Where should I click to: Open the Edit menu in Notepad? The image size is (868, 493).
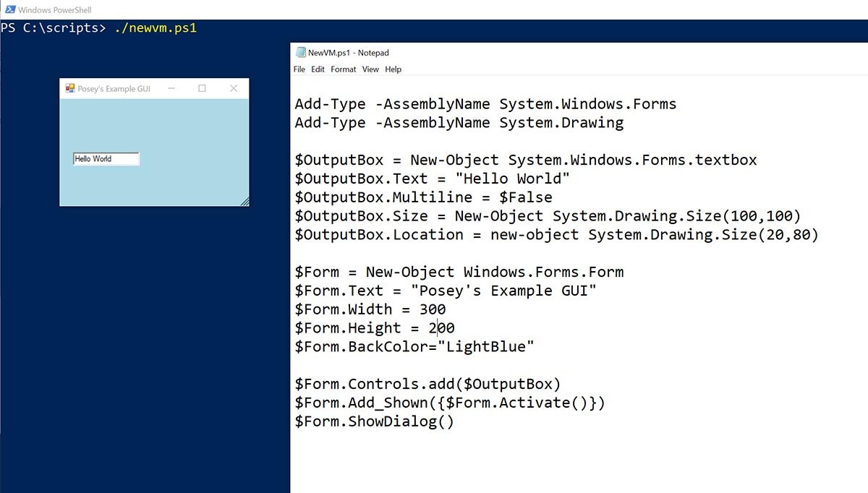tap(318, 69)
